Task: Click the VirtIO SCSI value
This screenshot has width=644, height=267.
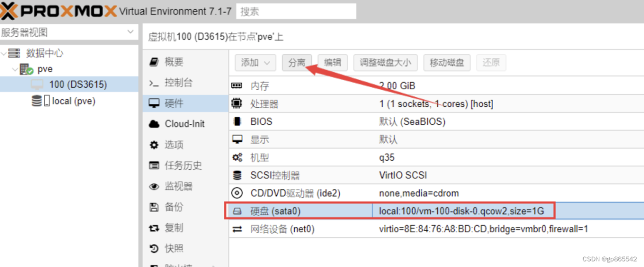Action: (x=403, y=175)
